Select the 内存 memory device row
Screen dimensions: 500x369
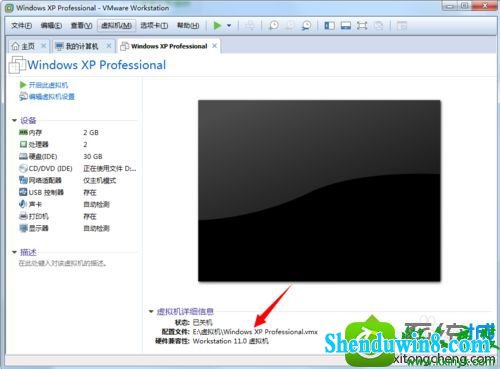coord(77,132)
